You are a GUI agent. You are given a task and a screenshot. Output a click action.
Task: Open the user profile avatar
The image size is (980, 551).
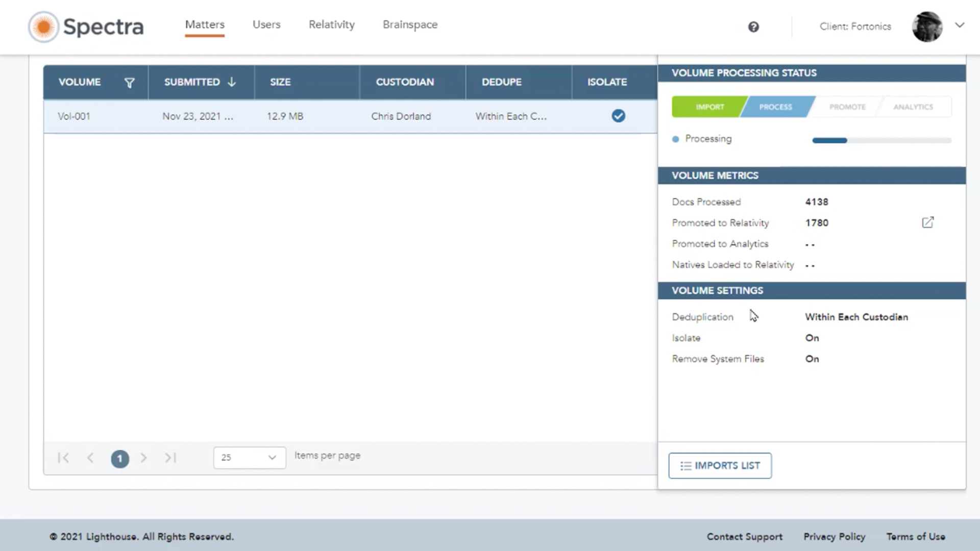pyautogui.click(x=927, y=27)
